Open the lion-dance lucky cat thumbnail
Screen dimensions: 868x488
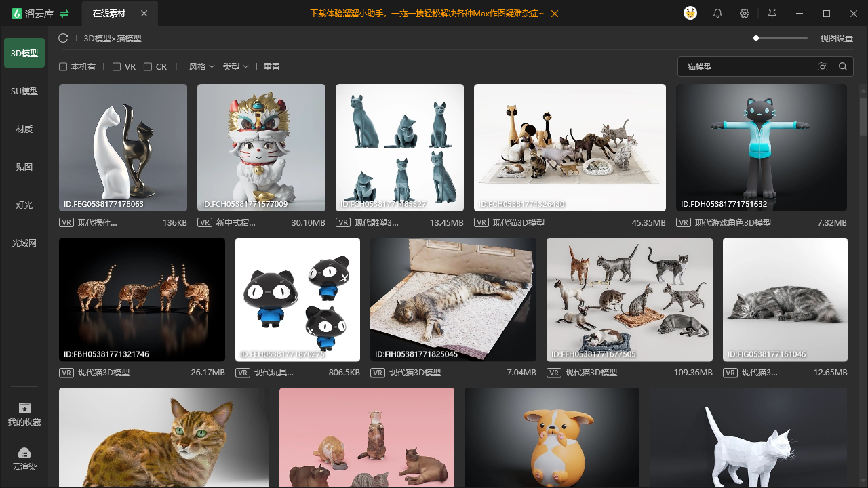261,148
